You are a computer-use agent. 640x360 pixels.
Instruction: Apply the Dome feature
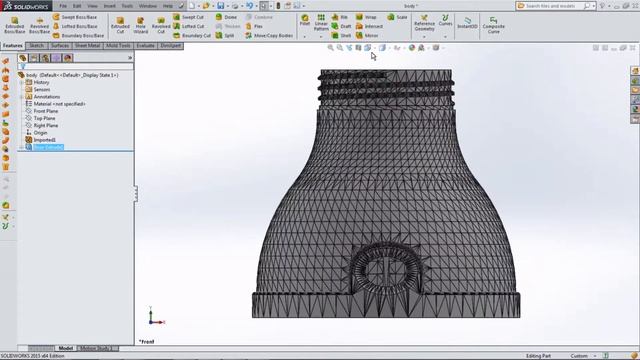(x=226, y=17)
